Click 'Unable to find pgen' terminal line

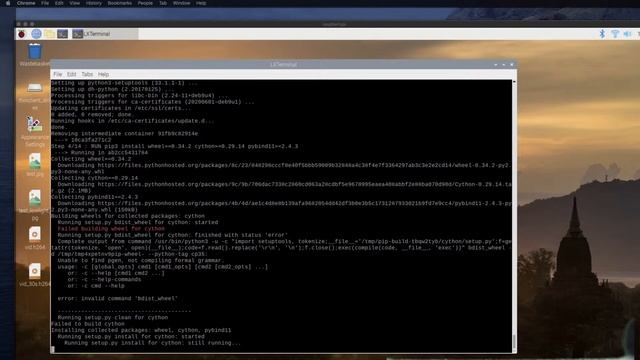[x=141, y=260]
